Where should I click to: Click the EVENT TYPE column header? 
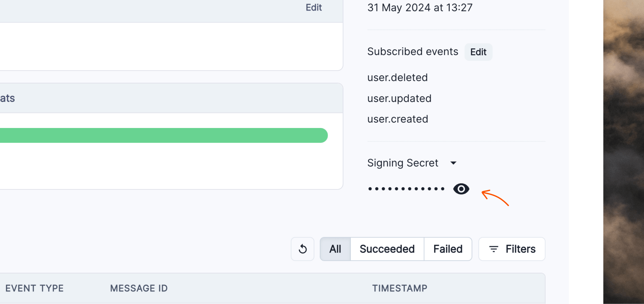[x=34, y=288]
